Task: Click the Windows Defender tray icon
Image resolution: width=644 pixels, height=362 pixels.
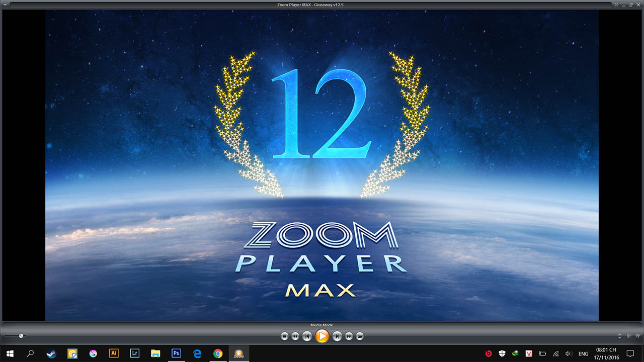Action: point(501,353)
